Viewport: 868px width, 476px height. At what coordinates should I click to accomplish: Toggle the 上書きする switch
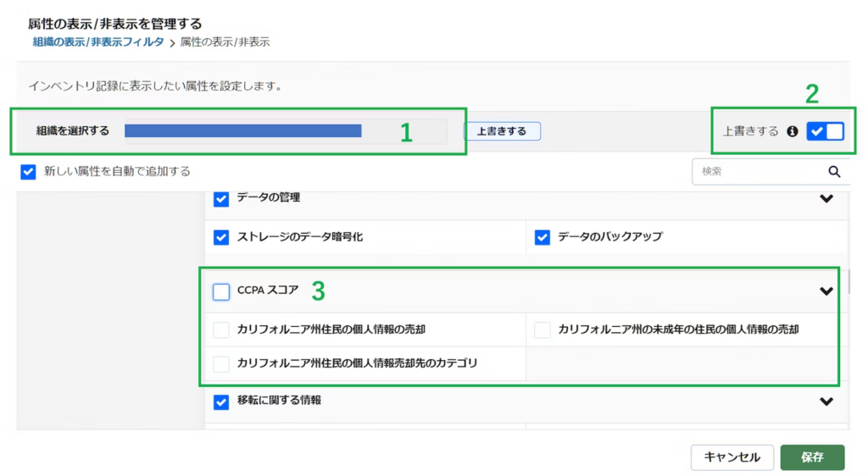[825, 131]
